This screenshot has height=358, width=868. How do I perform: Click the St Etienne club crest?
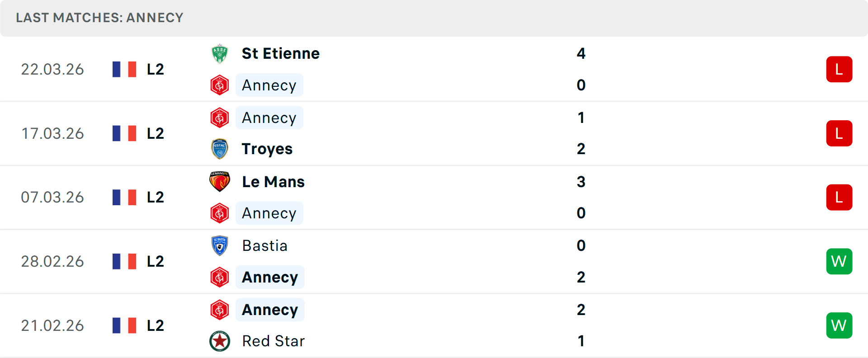click(x=220, y=54)
